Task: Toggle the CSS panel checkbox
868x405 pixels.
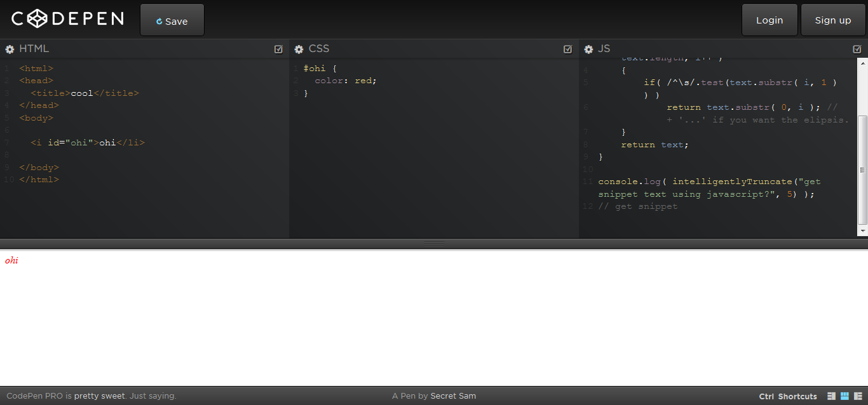Action: [568, 49]
